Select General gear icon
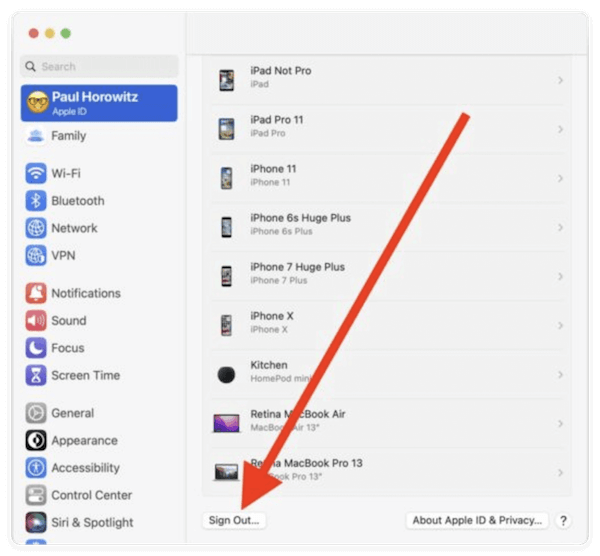The width and height of the screenshot is (600, 556). click(36, 413)
